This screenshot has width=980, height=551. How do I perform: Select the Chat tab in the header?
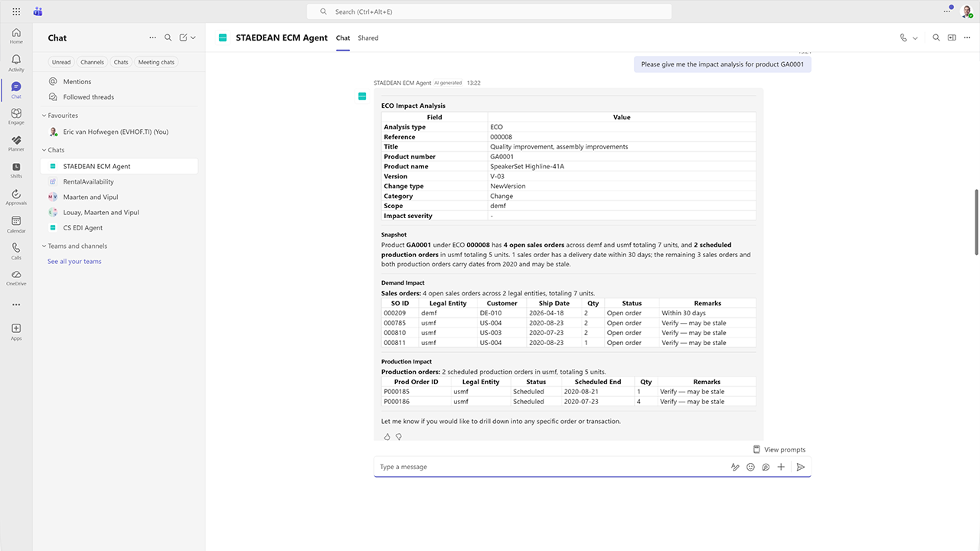click(343, 37)
